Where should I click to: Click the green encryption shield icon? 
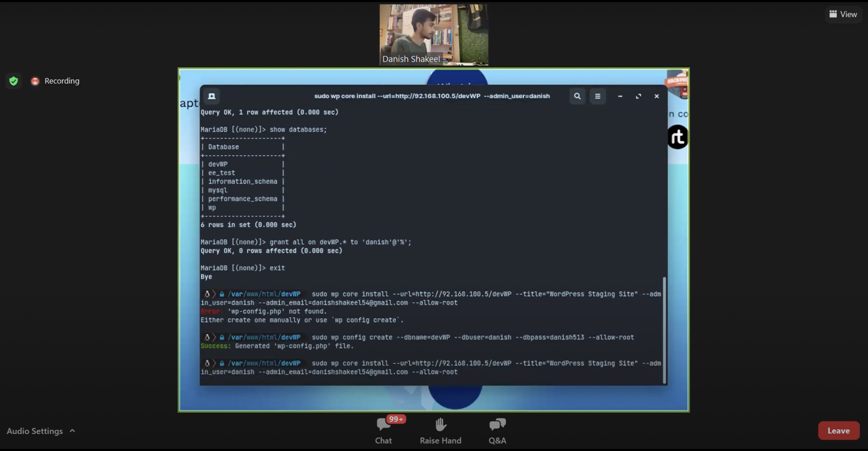(x=14, y=81)
